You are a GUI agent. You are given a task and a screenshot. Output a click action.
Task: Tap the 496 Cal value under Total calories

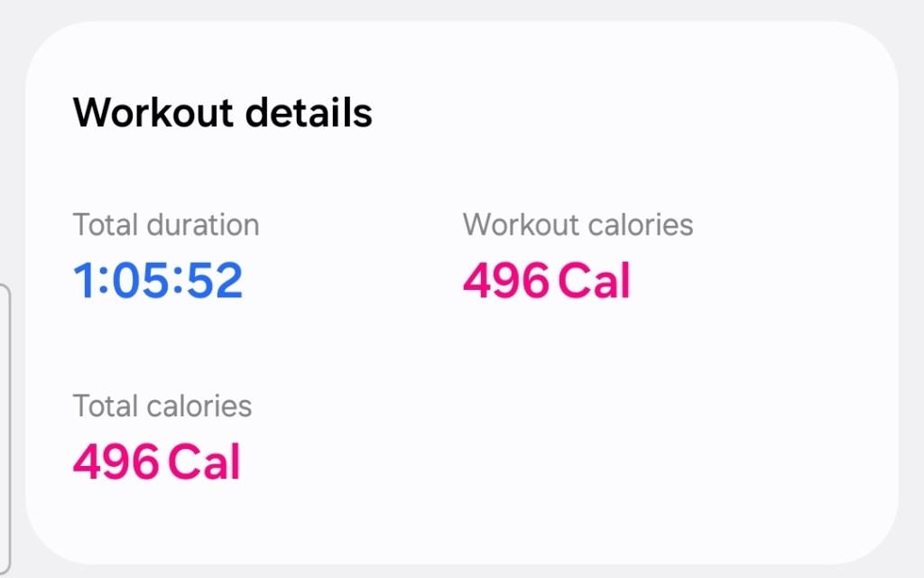pyautogui.click(x=156, y=461)
